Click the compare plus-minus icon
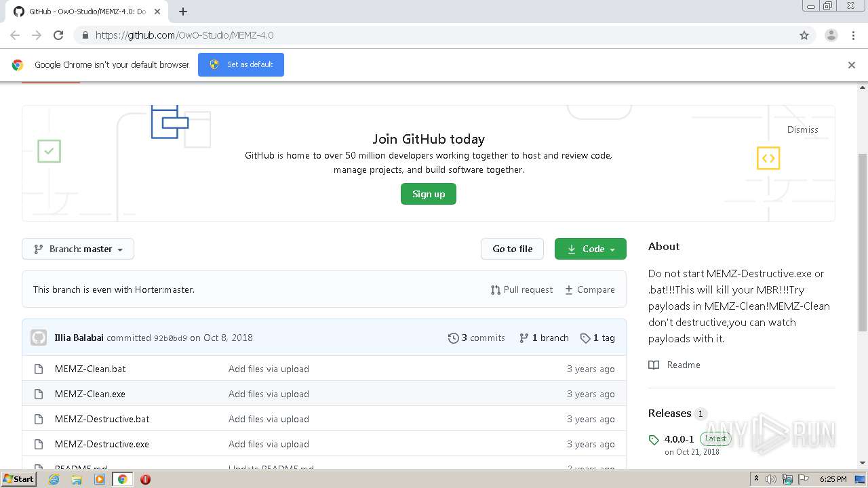Viewport: 868px width, 488px height. 569,289
